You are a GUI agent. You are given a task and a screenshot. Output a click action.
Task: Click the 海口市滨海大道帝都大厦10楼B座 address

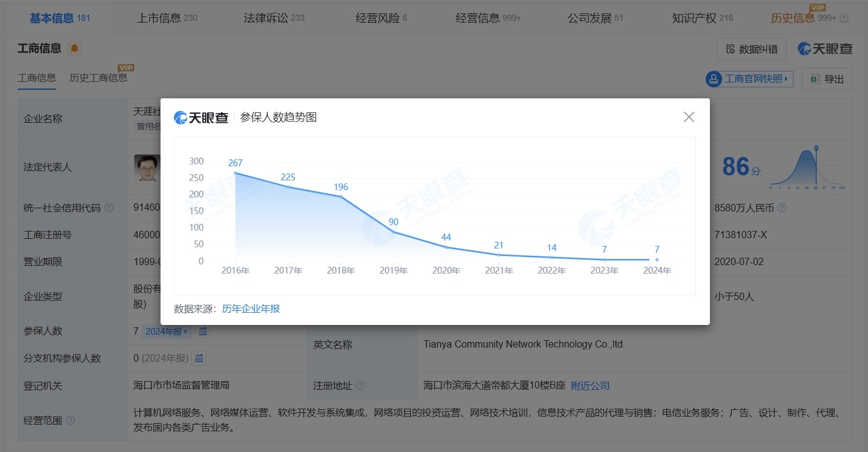pos(494,386)
